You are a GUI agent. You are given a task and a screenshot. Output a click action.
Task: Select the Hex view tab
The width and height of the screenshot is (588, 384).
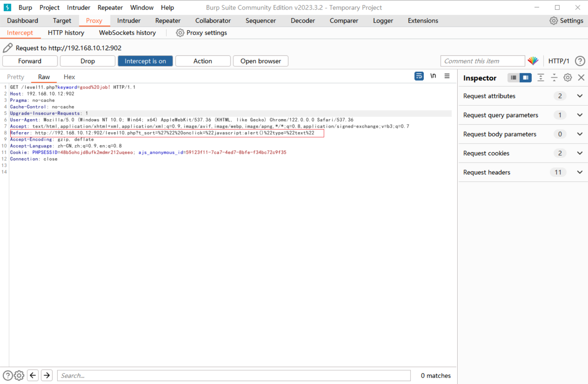pos(69,77)
